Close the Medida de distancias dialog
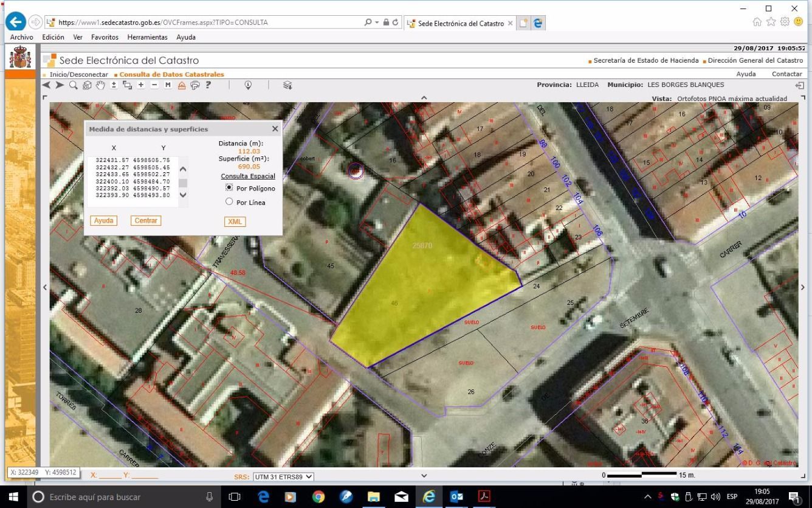The height and width of the screenshot is (508, 812). coord(275,129)
